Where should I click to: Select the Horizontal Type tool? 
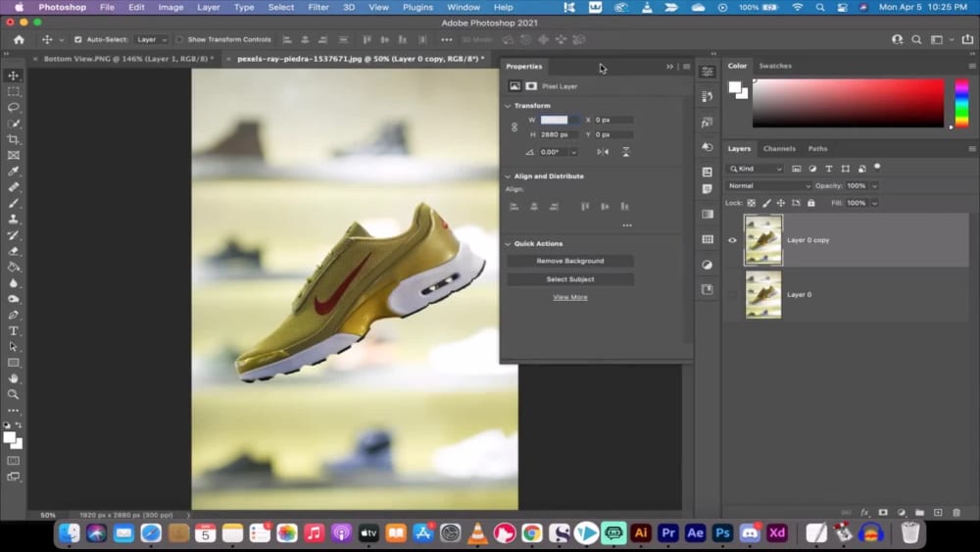coord(13,330)
